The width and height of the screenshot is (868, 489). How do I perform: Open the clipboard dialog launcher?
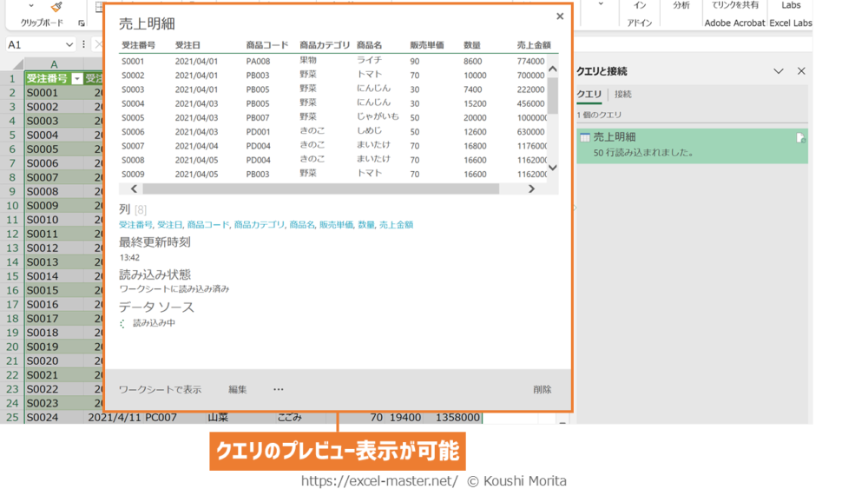[81, 23]
